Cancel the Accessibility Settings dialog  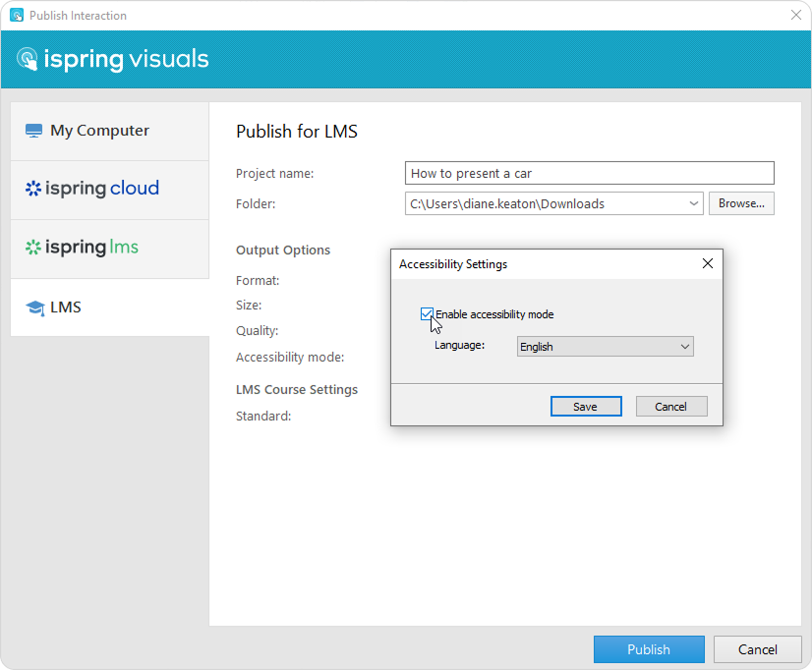(x=670, y=407)
